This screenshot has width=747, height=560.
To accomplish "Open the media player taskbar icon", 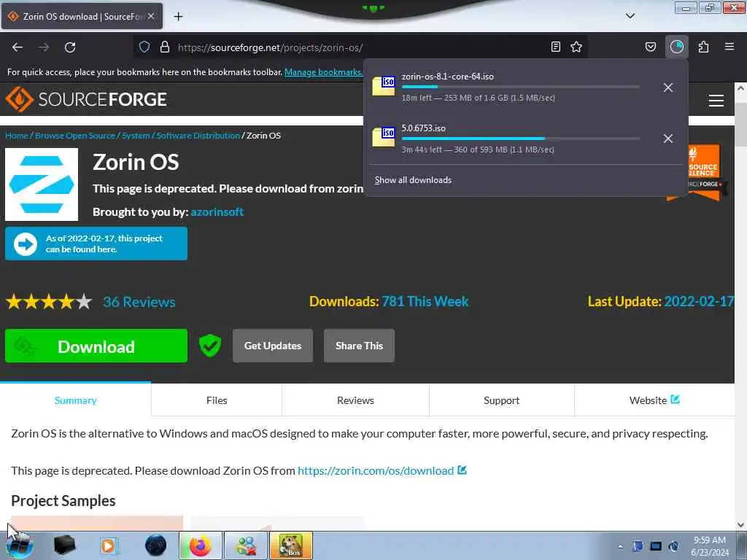I will (x=109, y=545).
